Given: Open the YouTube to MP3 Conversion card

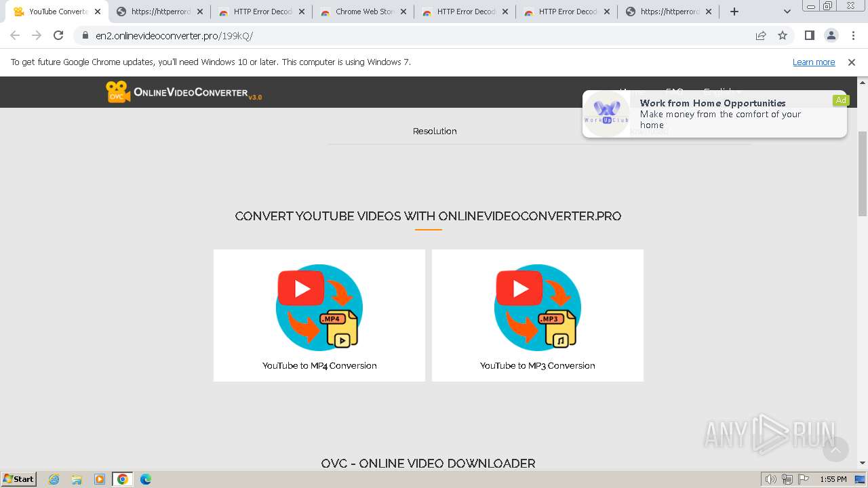Looking at the screenshot, I should click(538, 315).
